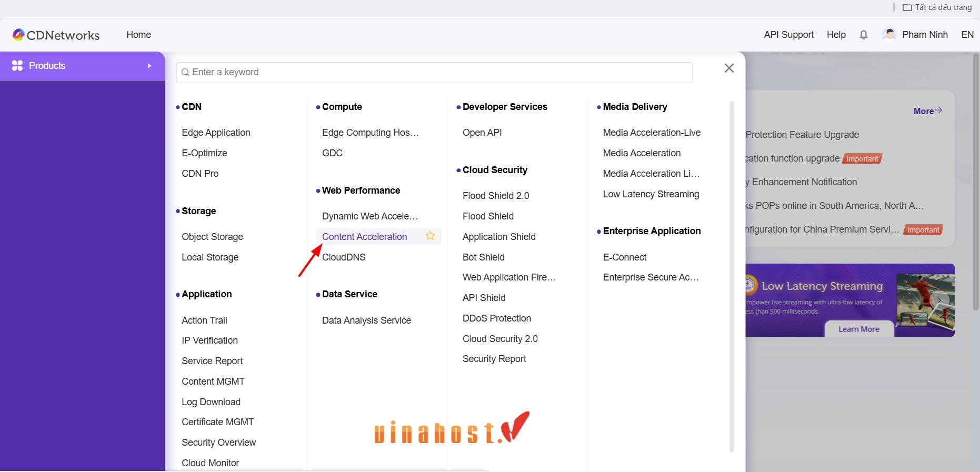980x472 pixels.
Task: Open Local Storage
Action: [x=210, y=257]
